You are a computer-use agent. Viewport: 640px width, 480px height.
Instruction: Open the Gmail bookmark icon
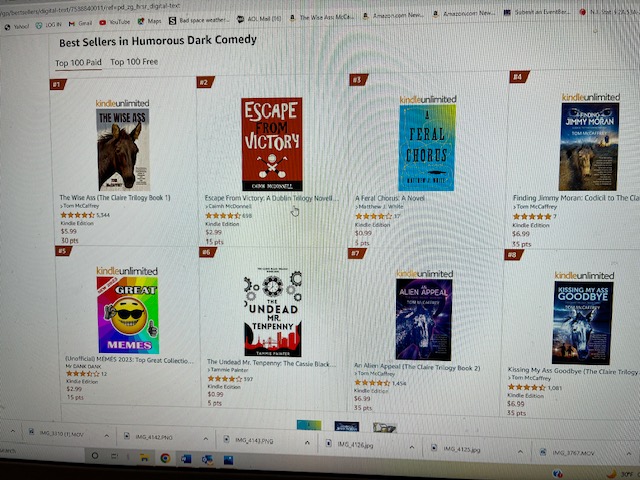click(72, 24)
